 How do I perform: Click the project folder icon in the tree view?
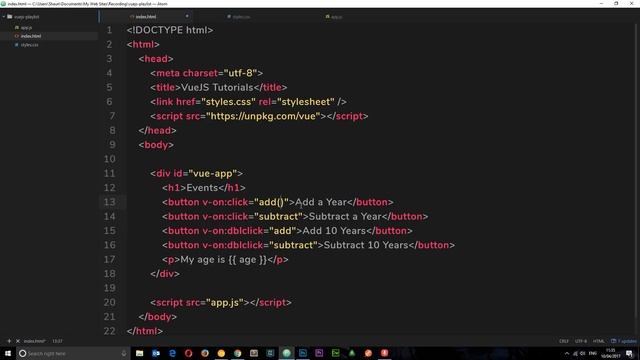coord(9,17)
